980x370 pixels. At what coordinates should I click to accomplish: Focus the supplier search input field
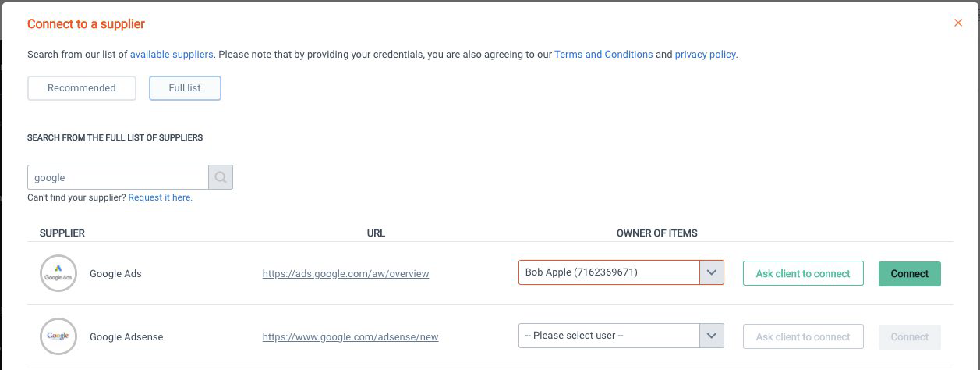click(x=118, y=177)
